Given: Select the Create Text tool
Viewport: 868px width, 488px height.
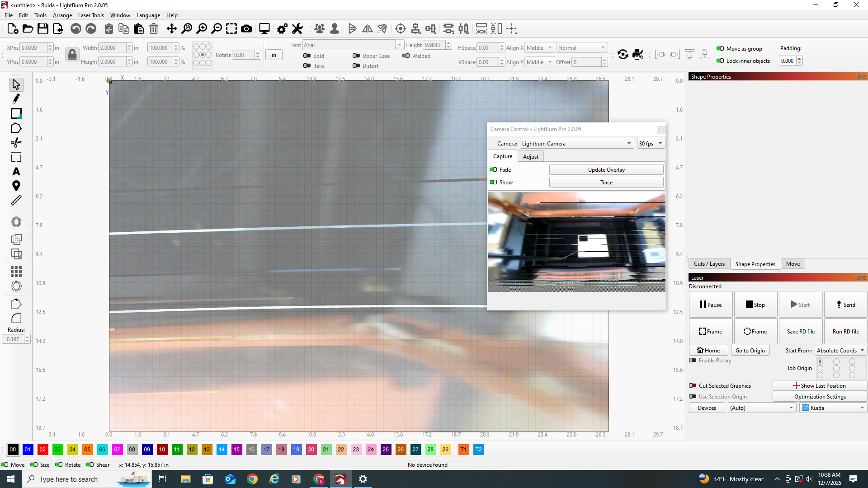Looking at the screenshot, I should pyautogui.click(x=16, y=172).
